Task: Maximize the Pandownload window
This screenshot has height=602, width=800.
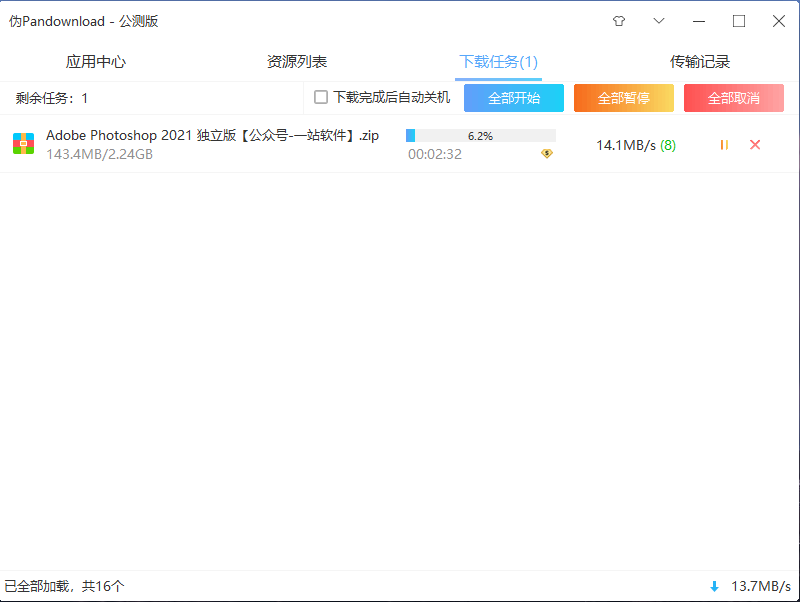Action: coord(739,21)
